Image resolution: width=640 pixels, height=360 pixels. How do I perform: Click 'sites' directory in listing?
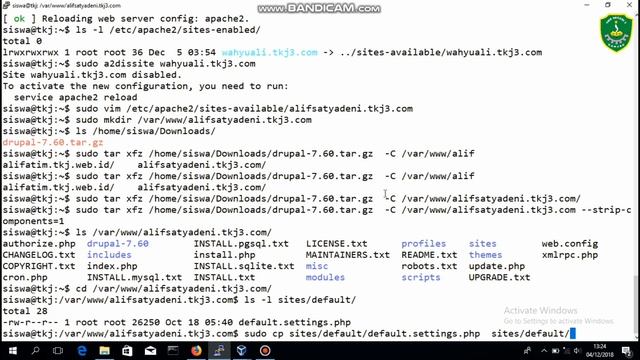click(x=482, y=244)
